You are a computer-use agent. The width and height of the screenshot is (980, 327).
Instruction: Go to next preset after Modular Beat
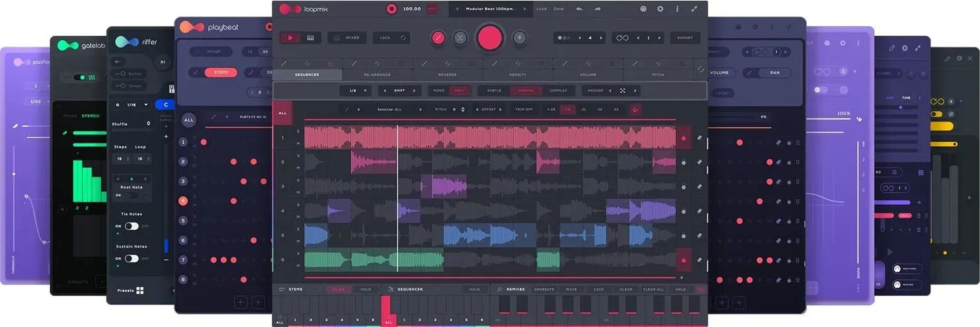526,9
